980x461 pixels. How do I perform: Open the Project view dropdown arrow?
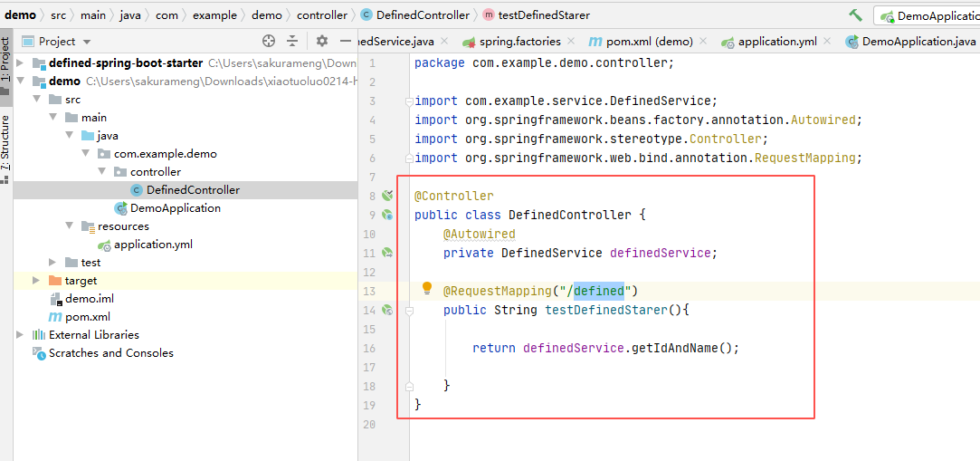87,42
